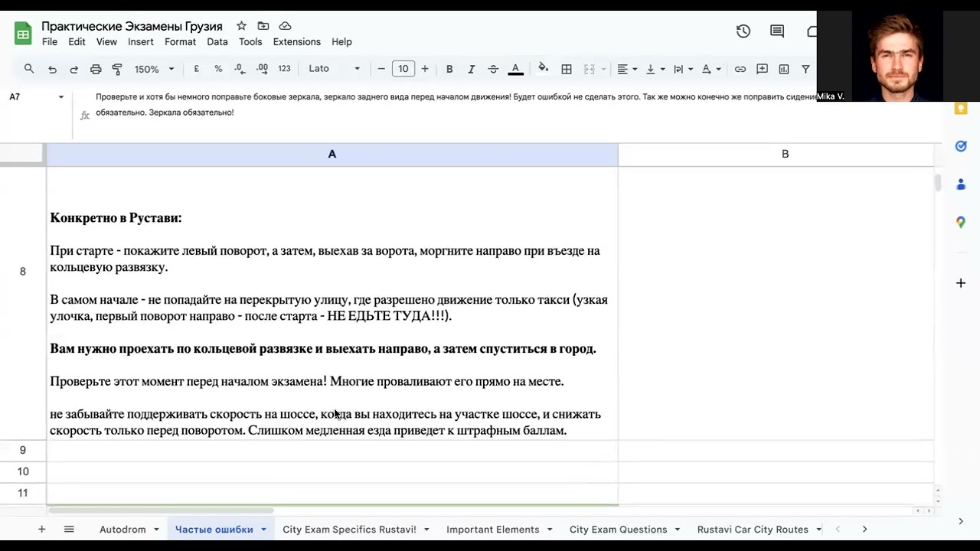Switch to City Exam Specifics Rustavi! tab
The width and height of the screenshot is (980, 551).
[x=349, y=530]
